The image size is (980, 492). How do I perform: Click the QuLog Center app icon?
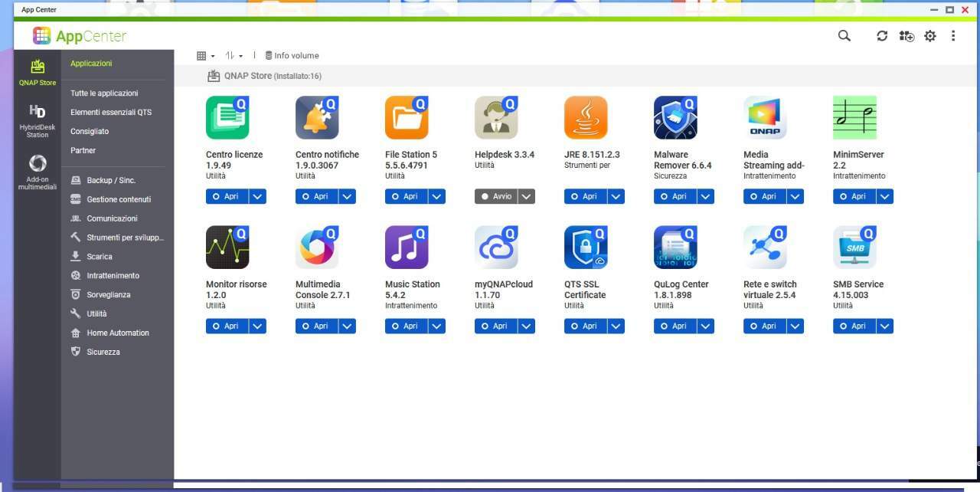click(675, 247)
